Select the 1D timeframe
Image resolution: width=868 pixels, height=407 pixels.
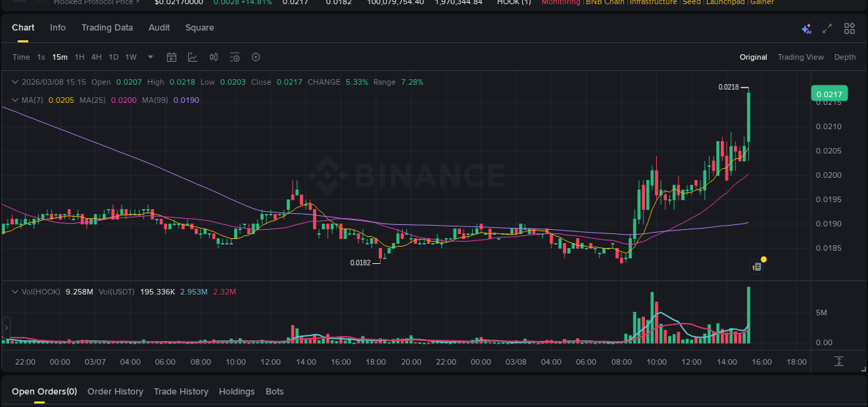[x=113, y=57]
